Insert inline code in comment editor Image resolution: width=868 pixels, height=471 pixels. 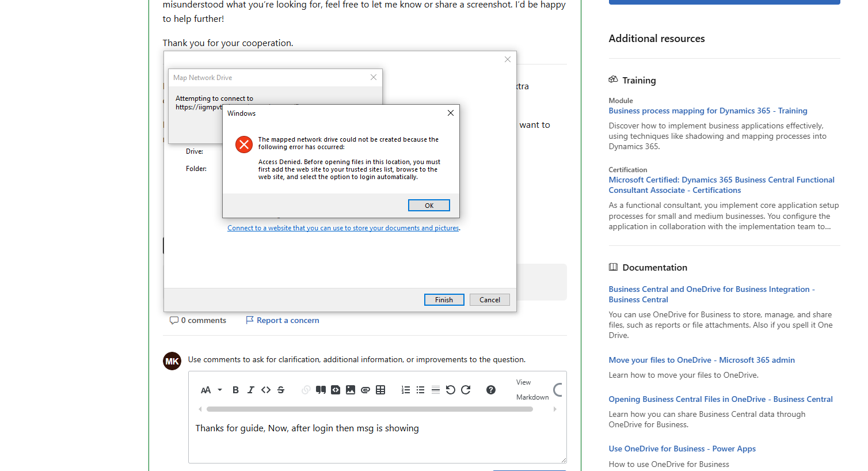(x=265, y=390)
